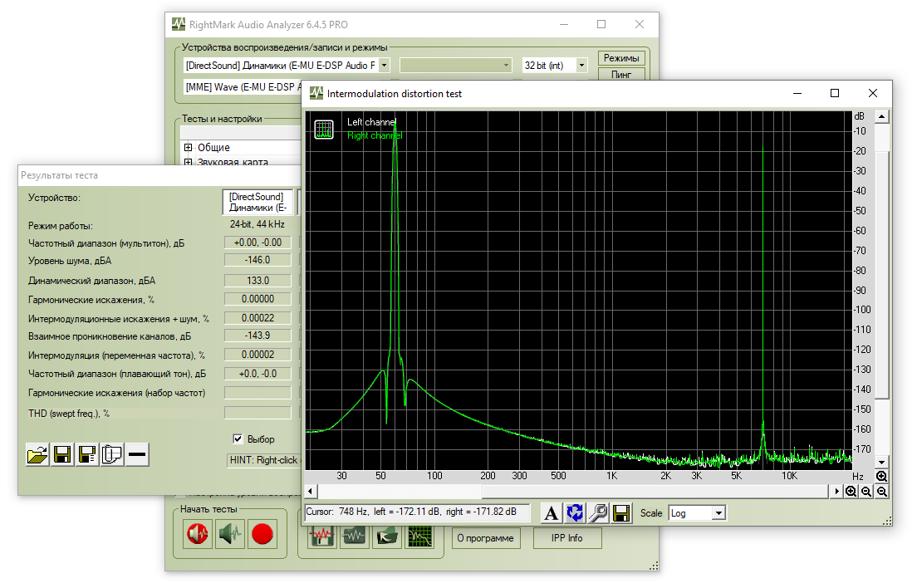Click the blue refresh arrows icon
This screenshot has width=917, height=588.
[575, 513]
